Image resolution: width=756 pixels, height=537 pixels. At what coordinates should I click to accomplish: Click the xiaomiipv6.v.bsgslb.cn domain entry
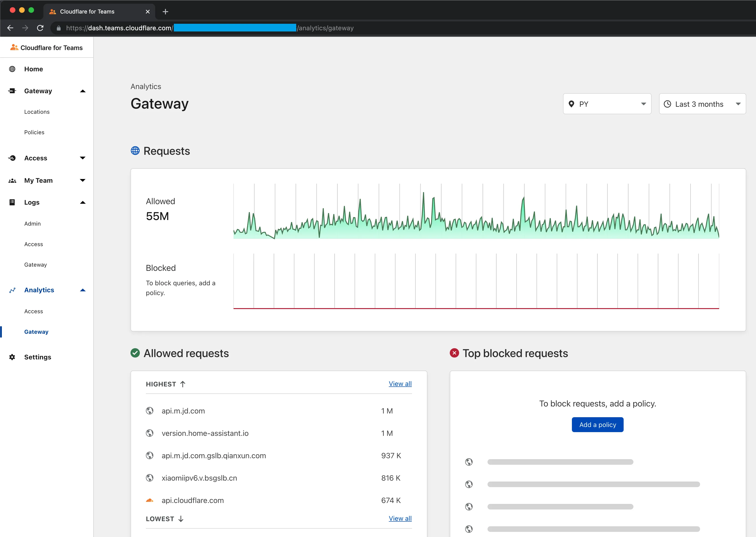[x=199, y=478]
